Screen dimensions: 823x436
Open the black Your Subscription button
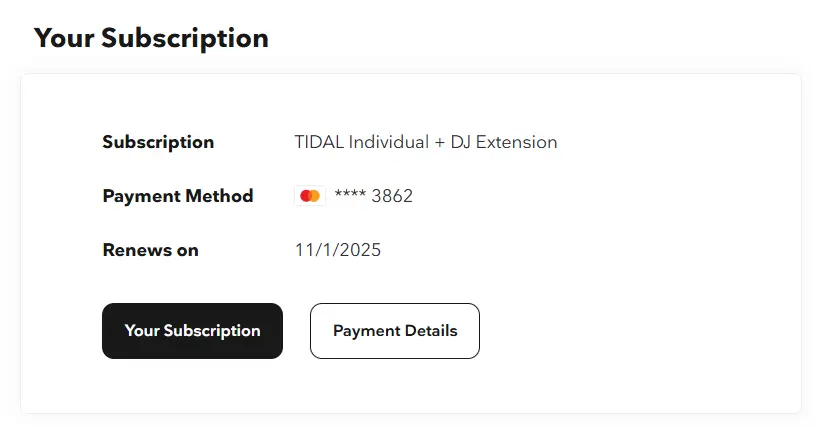pyautogui.click(x=193, y=331)
